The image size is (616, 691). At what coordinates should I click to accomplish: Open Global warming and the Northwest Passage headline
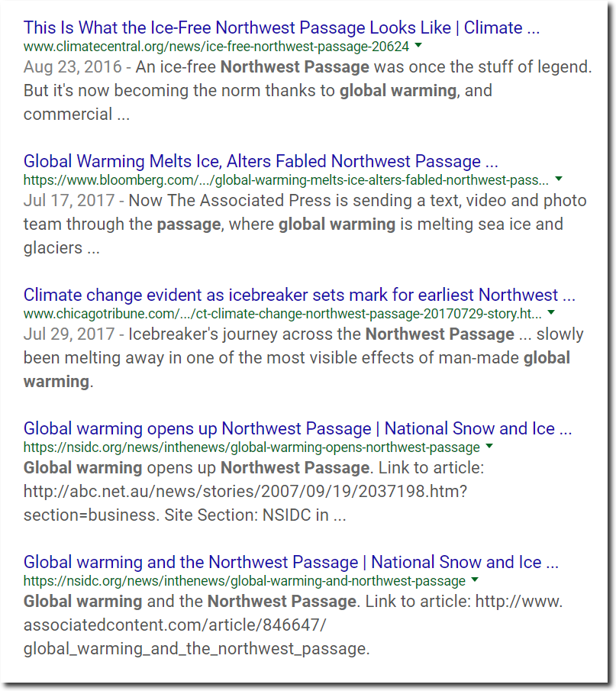[291, 562]
